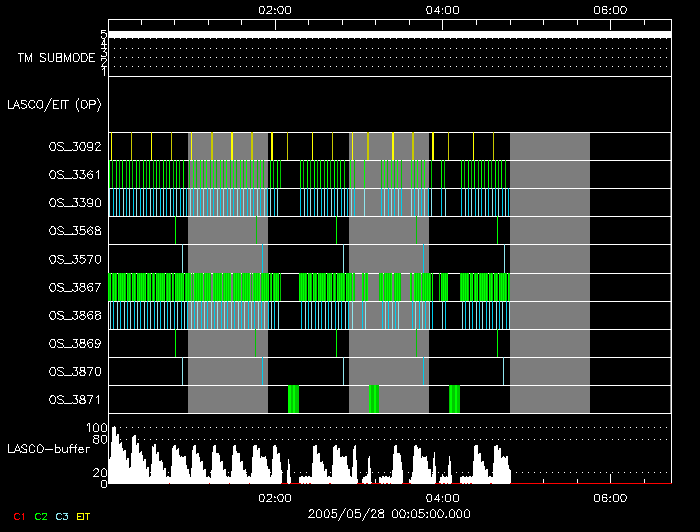This screenshot has height=532, width=700.
Task: Click the OS_3361 row label
Action: click(x=75, y=175)
